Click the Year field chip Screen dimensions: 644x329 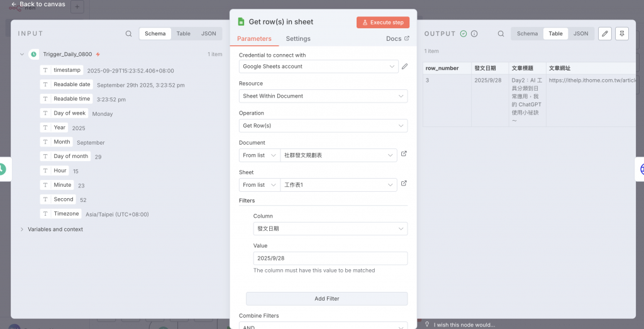tap(54, 127)
